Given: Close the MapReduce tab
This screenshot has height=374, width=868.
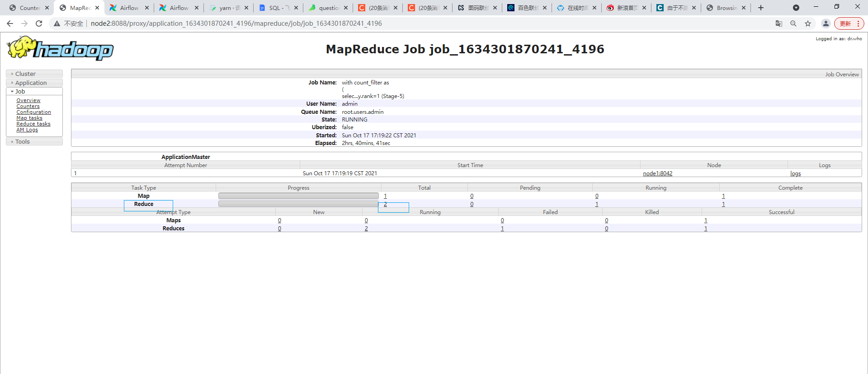Looking at the screenshot, I should 97,8.
